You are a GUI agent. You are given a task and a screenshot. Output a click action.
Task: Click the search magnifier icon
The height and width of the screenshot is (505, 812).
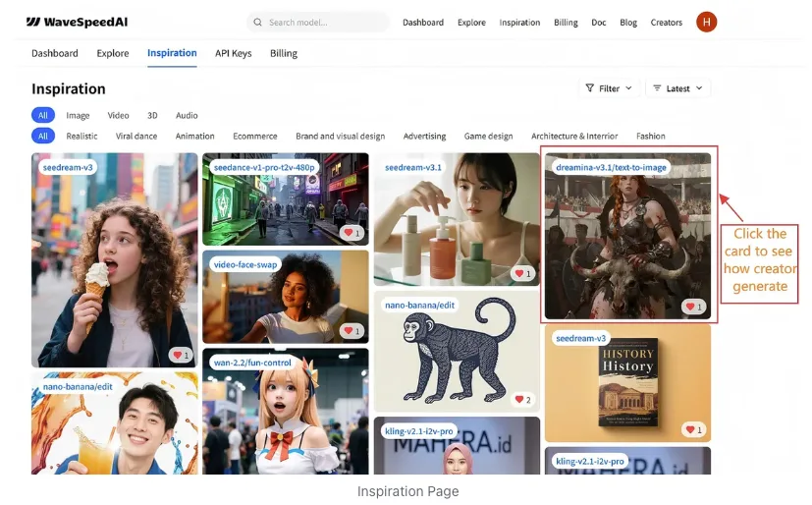click(x=257, y=23)
